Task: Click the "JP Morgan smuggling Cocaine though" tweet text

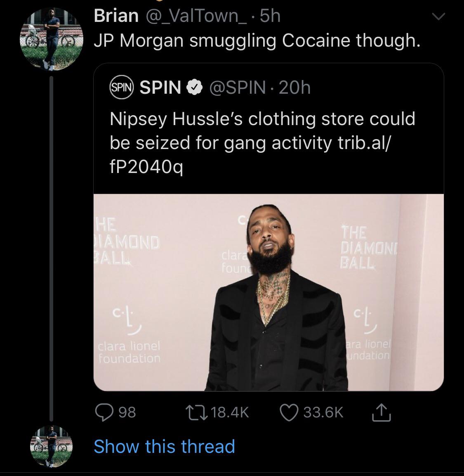Action: click(257, 40)
